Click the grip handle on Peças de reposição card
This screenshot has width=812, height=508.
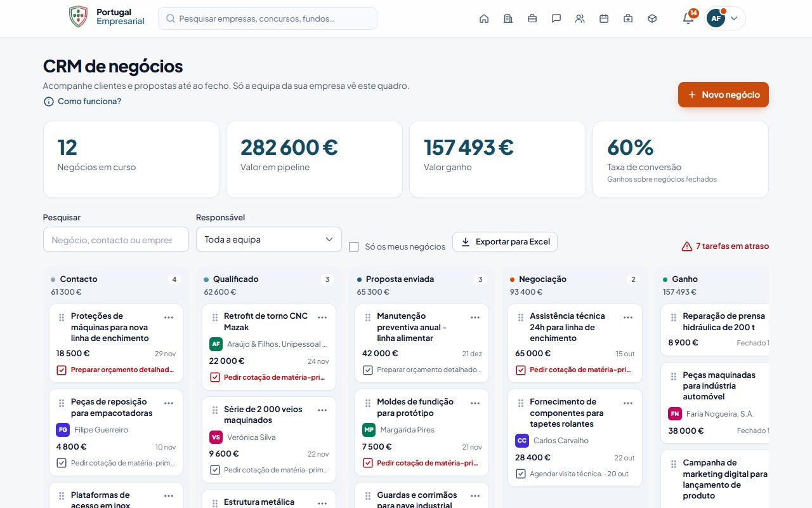tap(62, 403)
